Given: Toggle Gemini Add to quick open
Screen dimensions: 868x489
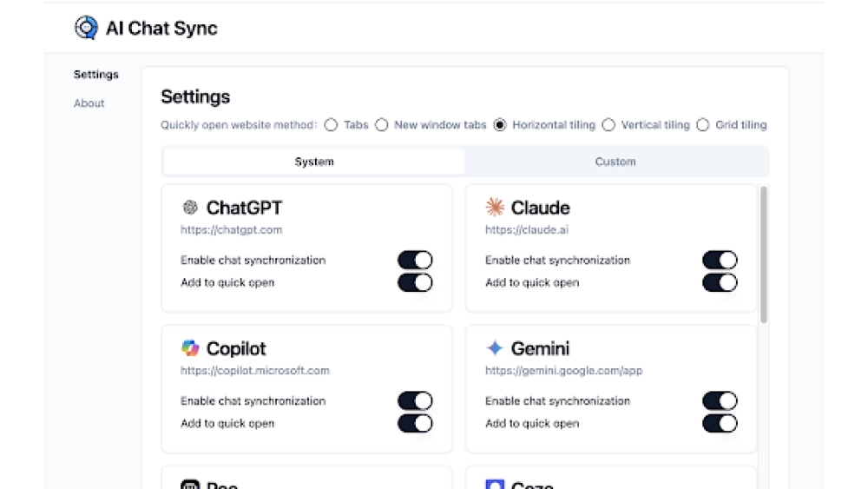Looking at the screenshot, I should pyautogui.click(x=720, y=424).
